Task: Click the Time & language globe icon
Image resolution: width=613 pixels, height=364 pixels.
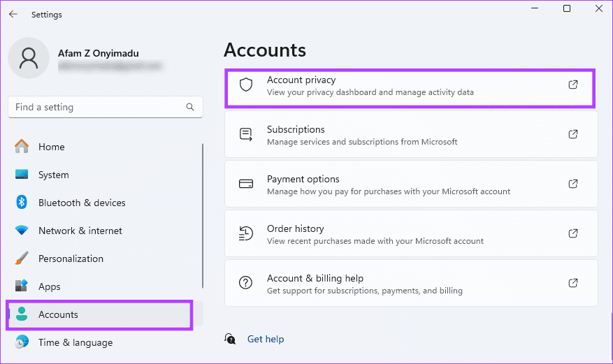Action: [x=22, y=342]
